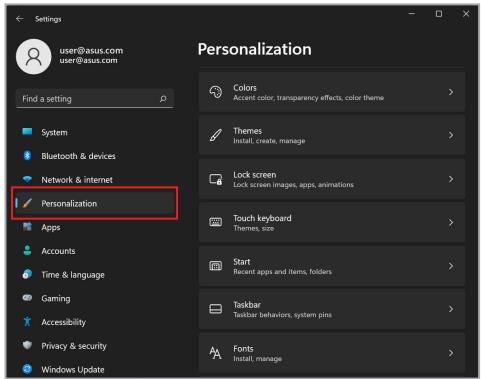The image size is (481, 379).
Task: Click the Accessibility figure icon in the sidebar
Action: (x=27, y=321)
